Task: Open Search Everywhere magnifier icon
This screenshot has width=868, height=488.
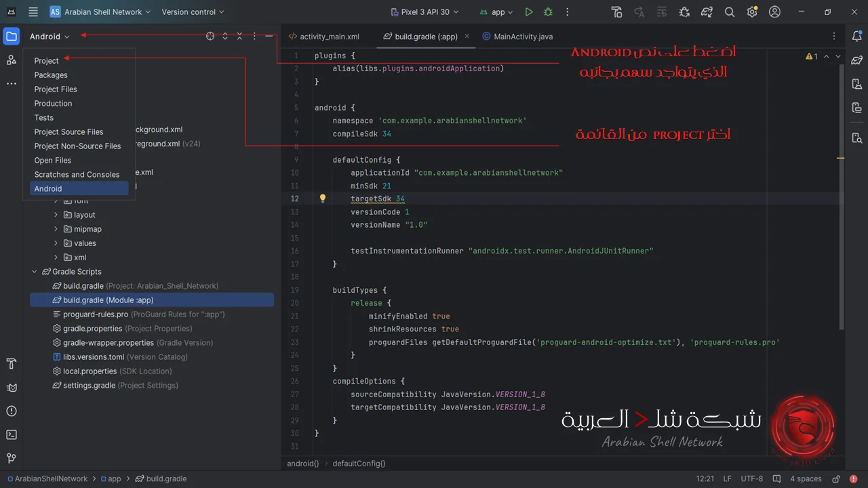Action: tap(730, 12)
